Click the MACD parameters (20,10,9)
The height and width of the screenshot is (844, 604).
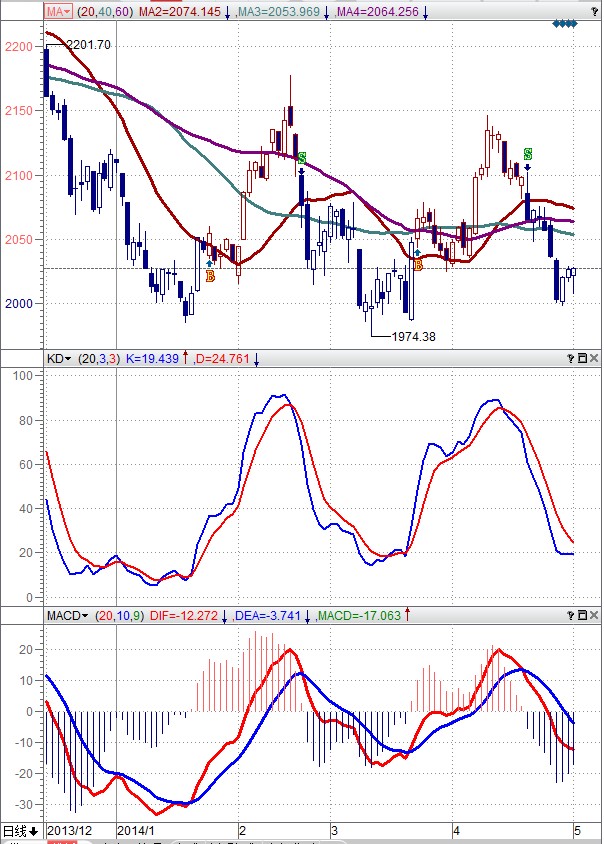120,615
